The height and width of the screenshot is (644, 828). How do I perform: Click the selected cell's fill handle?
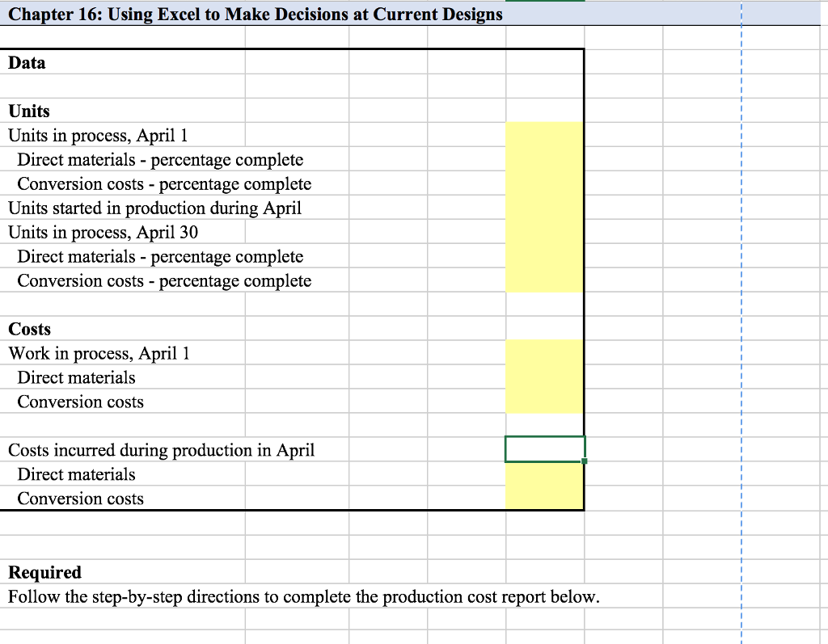(x=584, y=461)
